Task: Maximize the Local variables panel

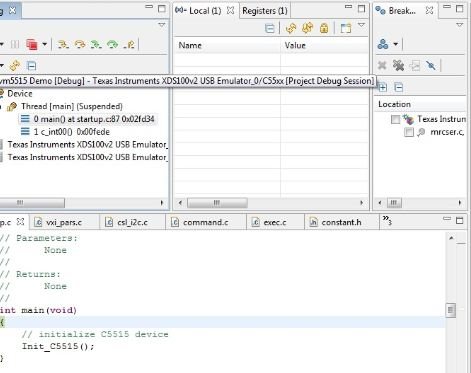Action: click(361, 8)
